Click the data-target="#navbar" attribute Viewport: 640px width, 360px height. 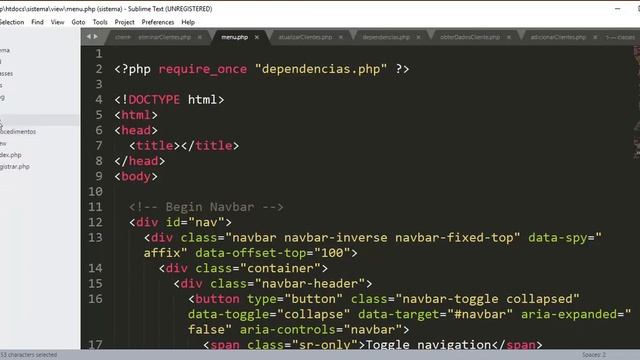pyautogui.click(x=436, y=314)
